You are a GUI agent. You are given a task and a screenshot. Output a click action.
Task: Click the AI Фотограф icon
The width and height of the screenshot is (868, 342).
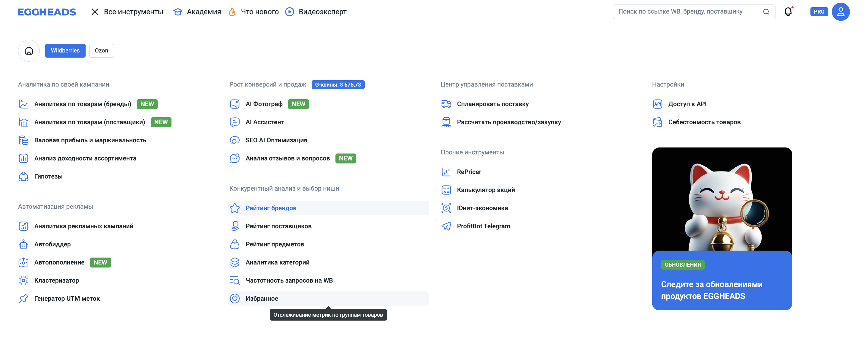(235, 104)
